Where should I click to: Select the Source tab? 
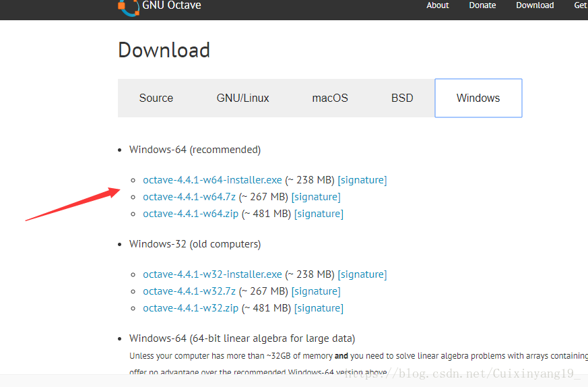[156, 98]
